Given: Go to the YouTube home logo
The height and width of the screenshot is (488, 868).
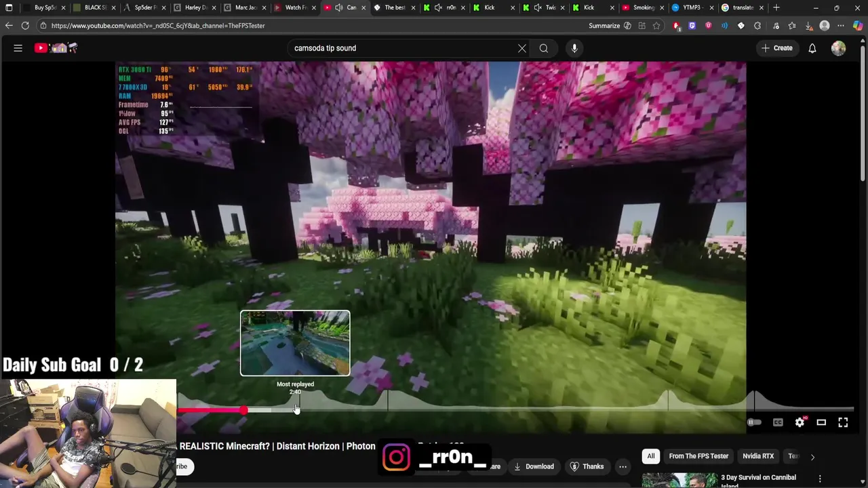Looking at the screenshot, I should coord(56,48).
